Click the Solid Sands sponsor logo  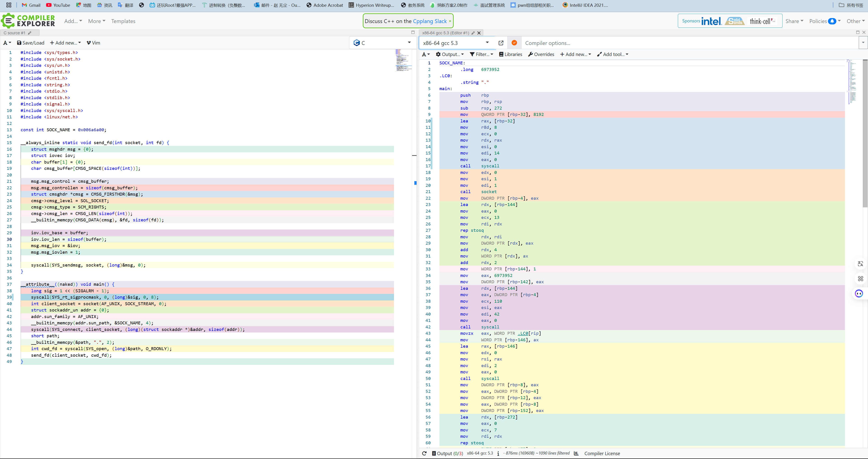[x=735, y=21]
